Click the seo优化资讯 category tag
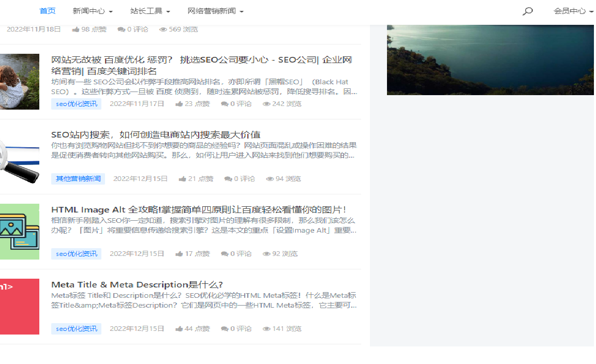 (x=76, y=103)
